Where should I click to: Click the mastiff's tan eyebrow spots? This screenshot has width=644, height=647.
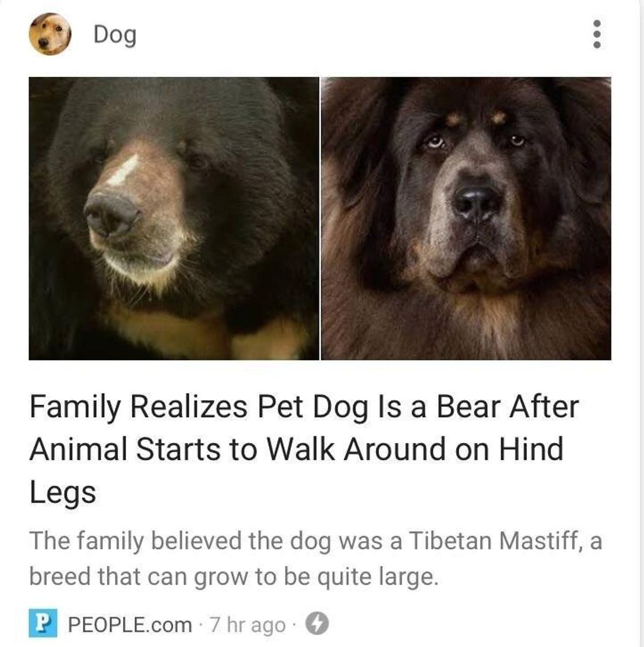tap(475, 118)
